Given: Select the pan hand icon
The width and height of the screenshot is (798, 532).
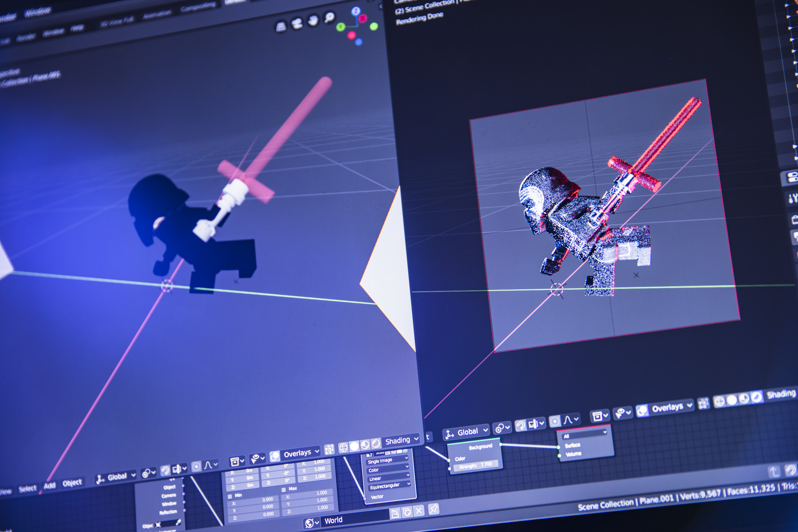Looking at the screenshot, I should coord(313,20).
